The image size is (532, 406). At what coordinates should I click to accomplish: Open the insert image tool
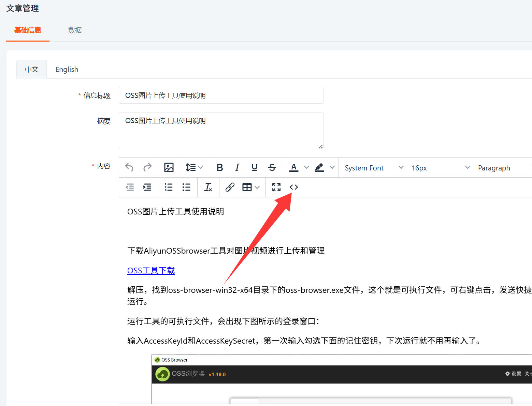click(169, 167)
